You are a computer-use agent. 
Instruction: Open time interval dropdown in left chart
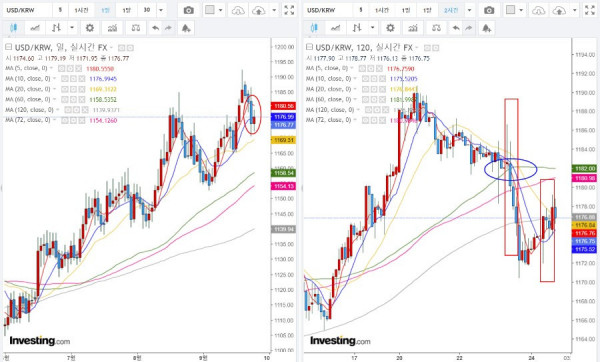161,10
